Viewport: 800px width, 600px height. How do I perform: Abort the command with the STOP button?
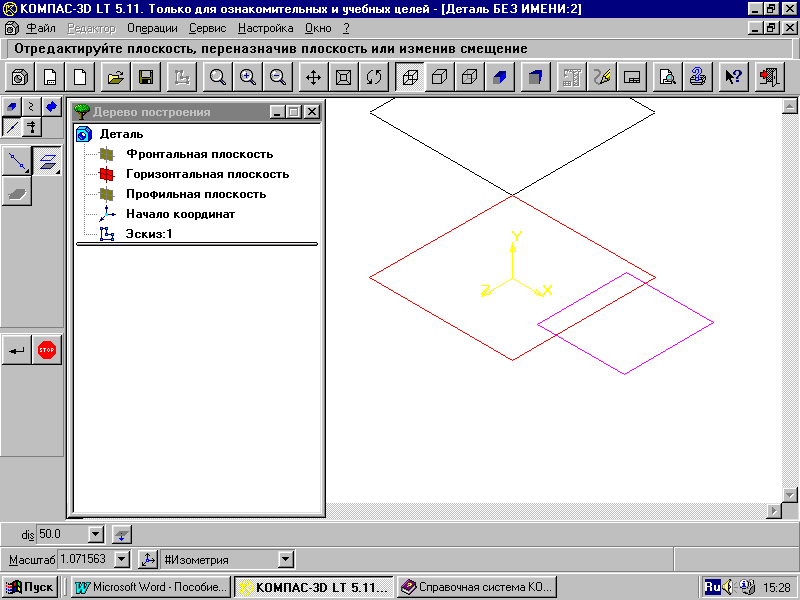pyautogui.click(x=47, y=350)
